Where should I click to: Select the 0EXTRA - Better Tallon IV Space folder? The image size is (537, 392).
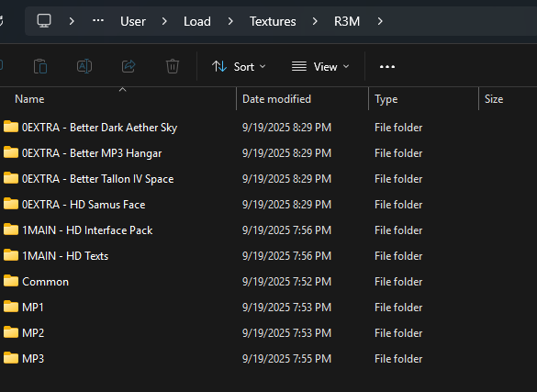pos(98,179)
